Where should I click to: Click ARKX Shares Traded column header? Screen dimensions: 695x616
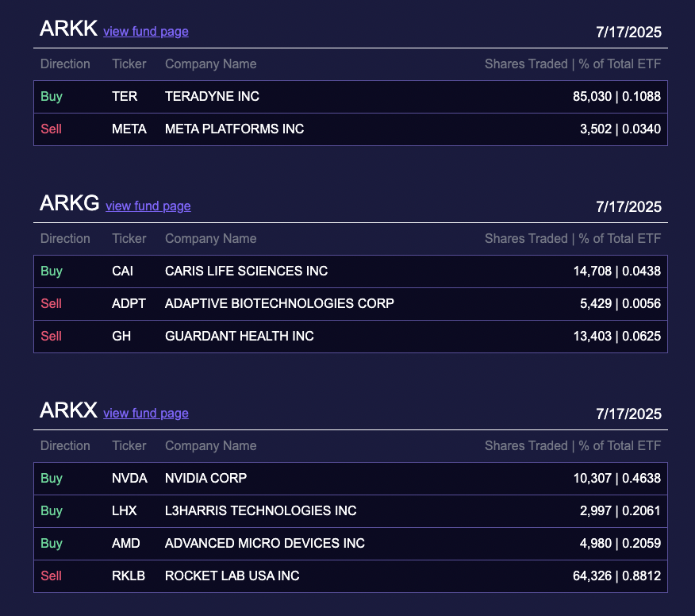(573, 445)
